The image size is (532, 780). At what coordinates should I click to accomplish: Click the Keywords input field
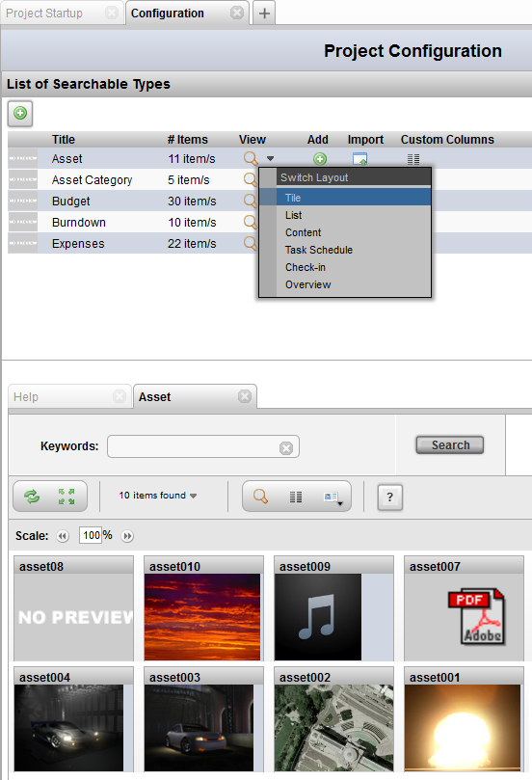pyautogui.click(x=202, y=446)
